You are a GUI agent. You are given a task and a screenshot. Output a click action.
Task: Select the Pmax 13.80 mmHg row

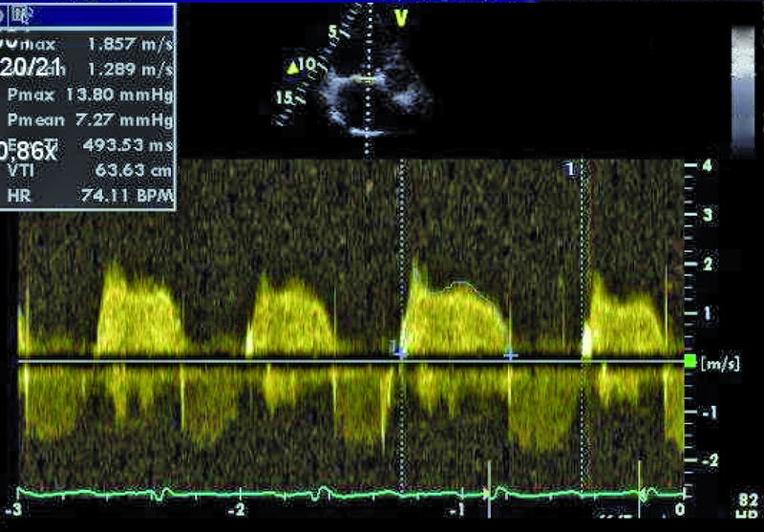[x=90, y=96]
